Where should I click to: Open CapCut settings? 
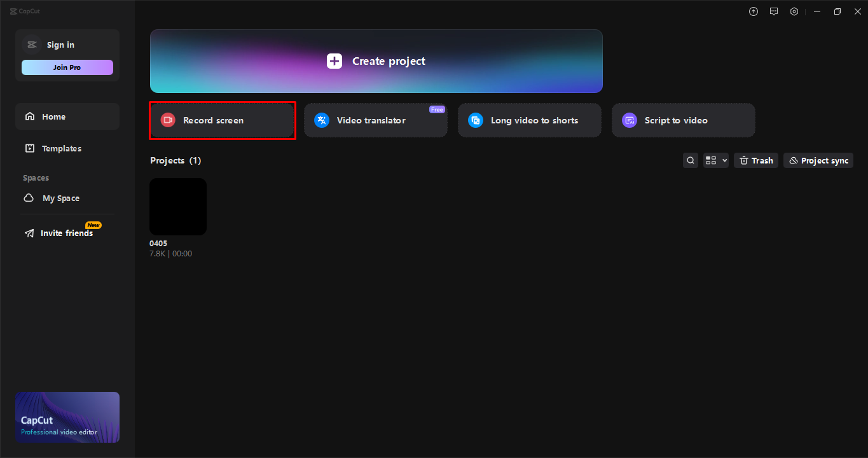(794, 11)
